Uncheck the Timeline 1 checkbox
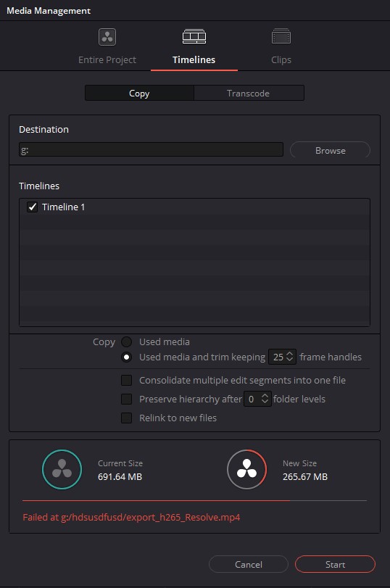 click(32, 207)
